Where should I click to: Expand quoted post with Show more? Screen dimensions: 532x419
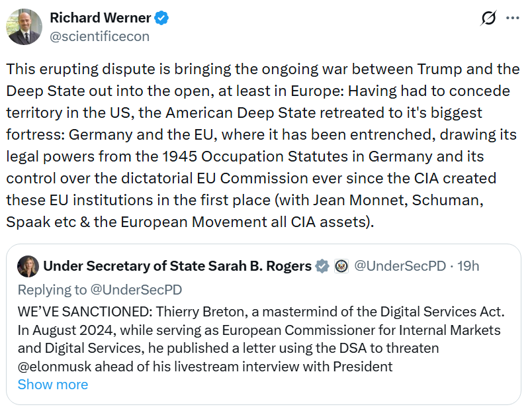pyautogui.click(x=52, y=385)
